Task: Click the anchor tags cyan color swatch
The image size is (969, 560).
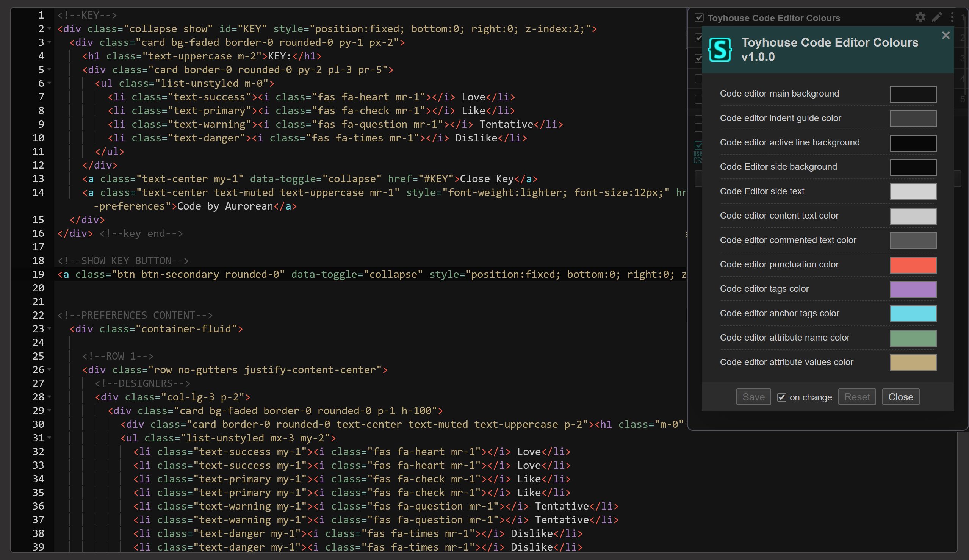Action: 913,313
